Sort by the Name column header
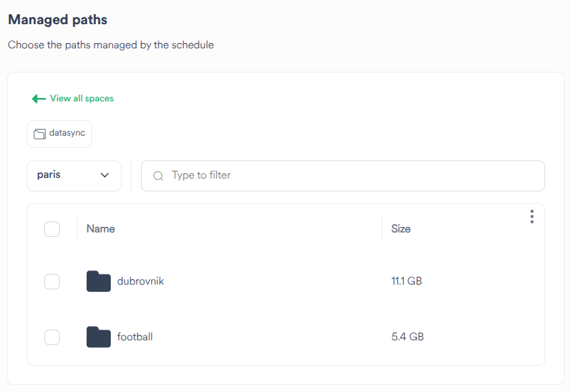This screenshot has height=392, width=570. click(101, 229)
